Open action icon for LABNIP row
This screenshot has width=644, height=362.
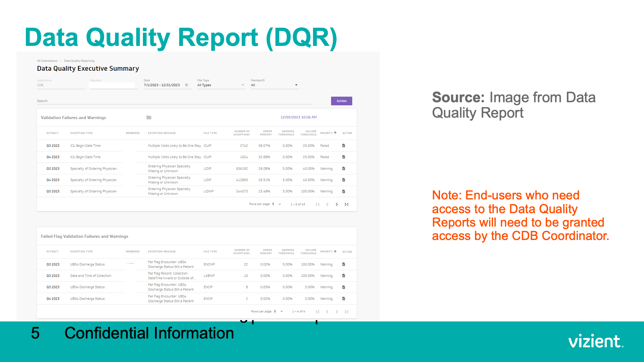coord(343,276)
